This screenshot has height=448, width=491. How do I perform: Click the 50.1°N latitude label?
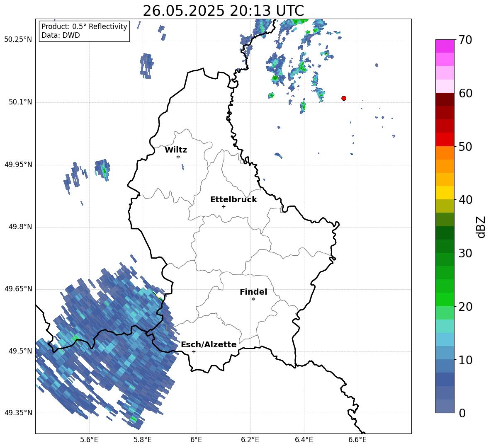[x=20, y=102]
